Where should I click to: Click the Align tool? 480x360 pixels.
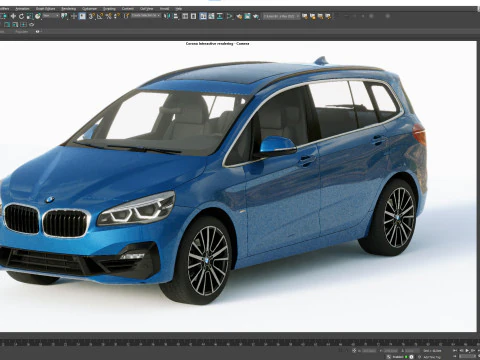(176, 16)
